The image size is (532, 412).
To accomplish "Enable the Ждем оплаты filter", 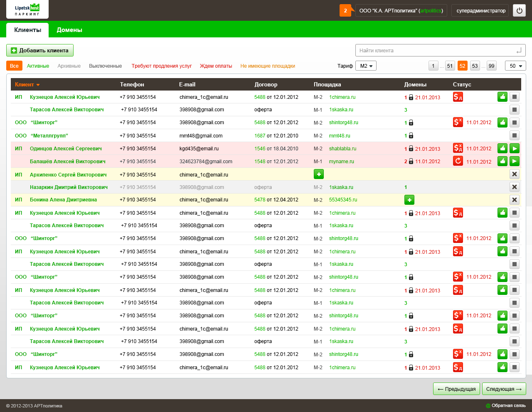I will pos(216,66).
